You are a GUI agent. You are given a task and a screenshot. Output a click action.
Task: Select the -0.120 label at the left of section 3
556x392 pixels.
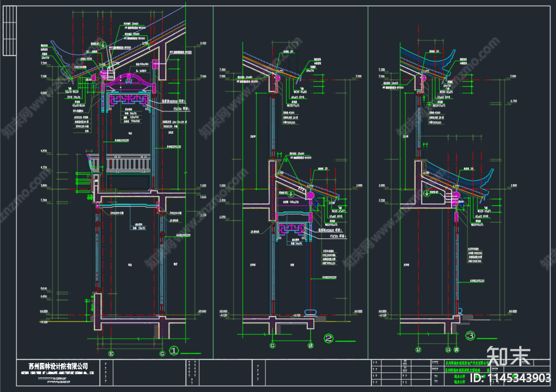pyautogui.click(x=382, y=315)
